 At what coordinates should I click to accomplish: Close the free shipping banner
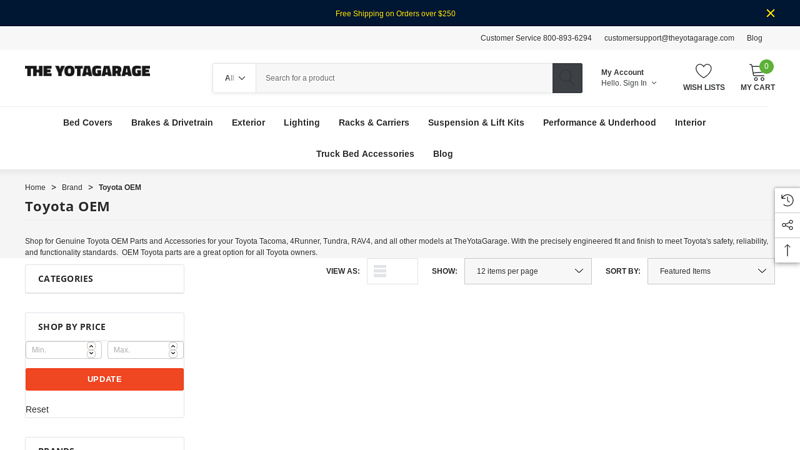770,13
